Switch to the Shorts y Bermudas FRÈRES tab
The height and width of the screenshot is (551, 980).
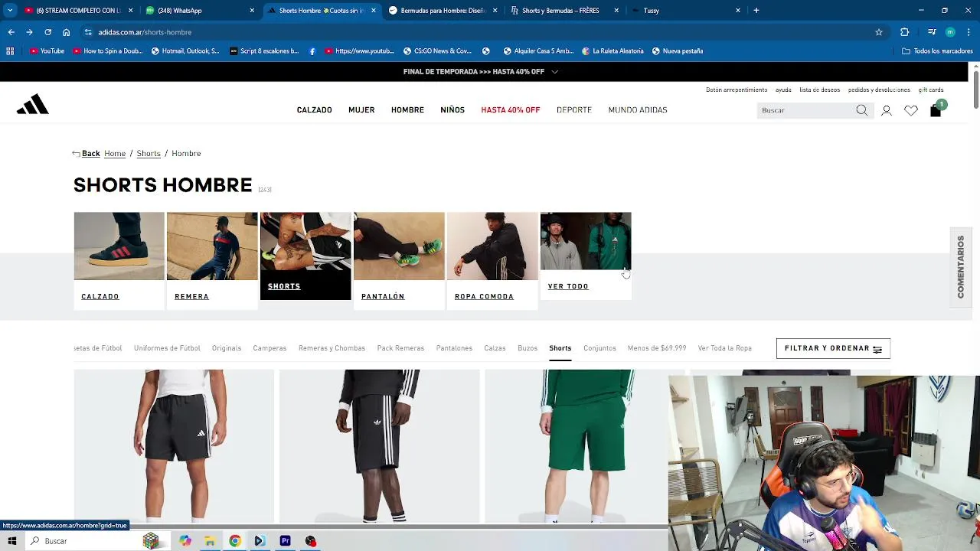coord(565,11)
